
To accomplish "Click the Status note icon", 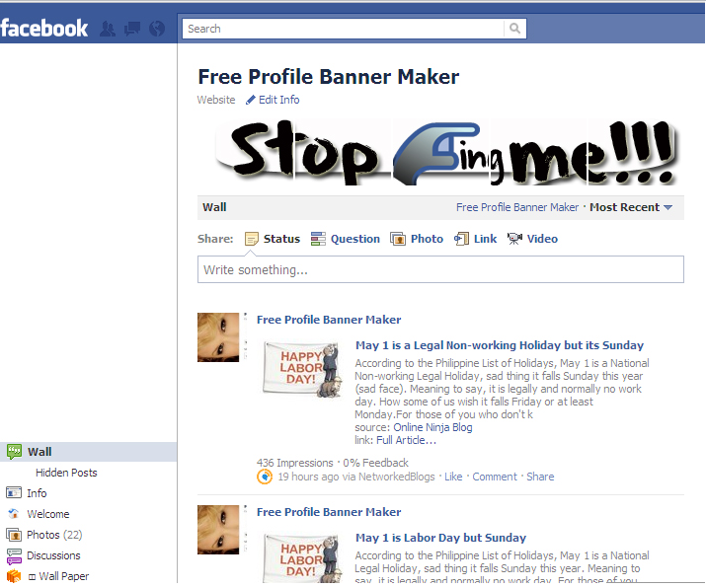I will [251, 239].
